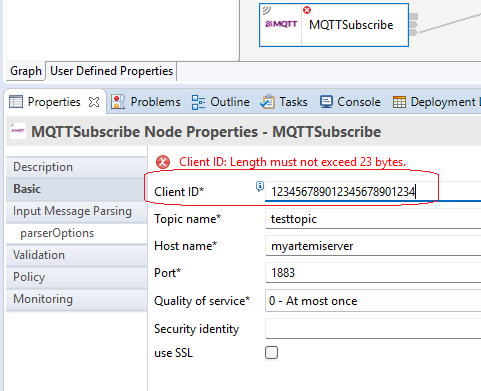481x391 pixels.
Task: Click the MQTTSubscribe node name label
Action: coord(351,25)
